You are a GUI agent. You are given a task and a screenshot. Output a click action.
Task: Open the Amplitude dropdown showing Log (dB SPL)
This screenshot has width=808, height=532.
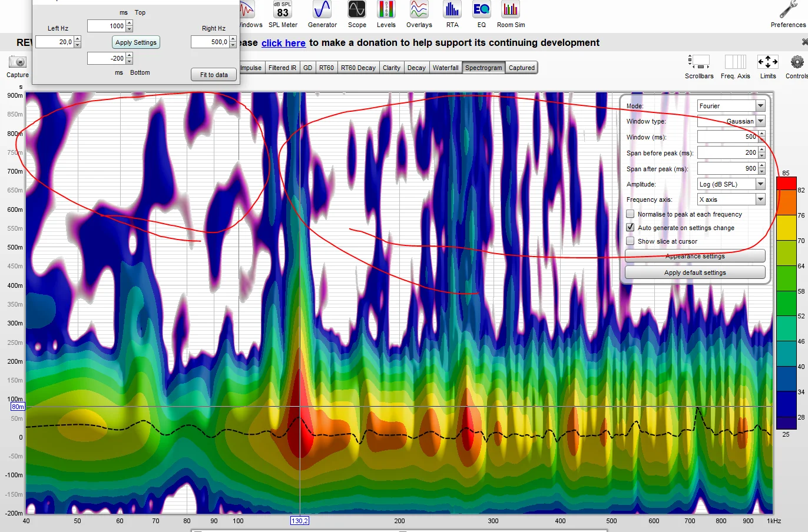click(x=731, y=184)
